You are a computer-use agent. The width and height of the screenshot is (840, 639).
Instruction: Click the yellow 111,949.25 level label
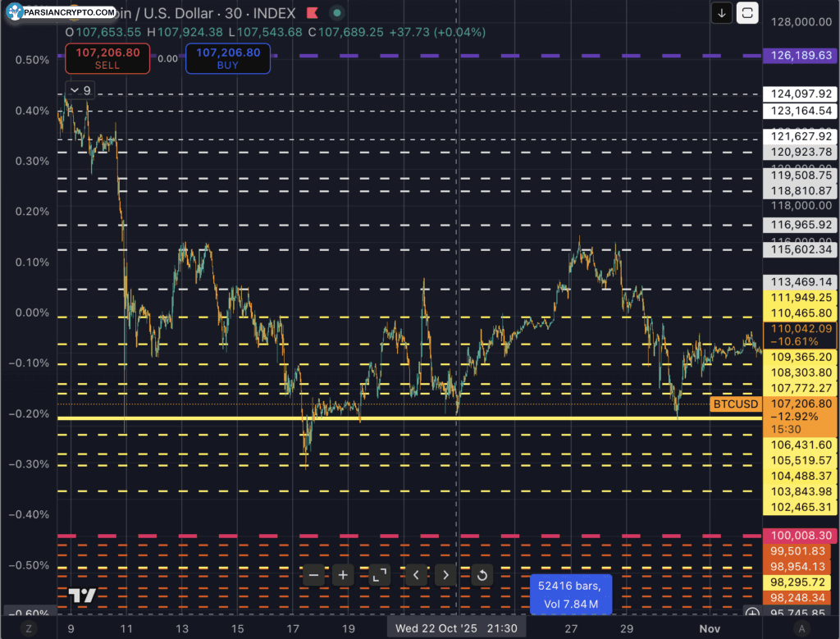click(801, 297)
